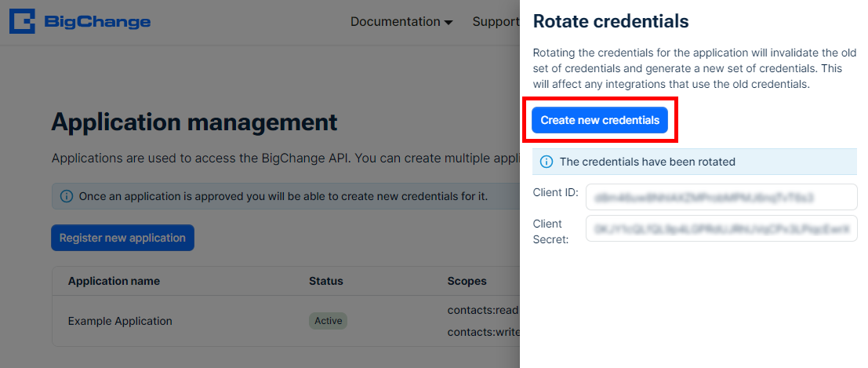Click the BigChange brand name text
This screenshot has width=868, height=368.
tap(97, 22)
